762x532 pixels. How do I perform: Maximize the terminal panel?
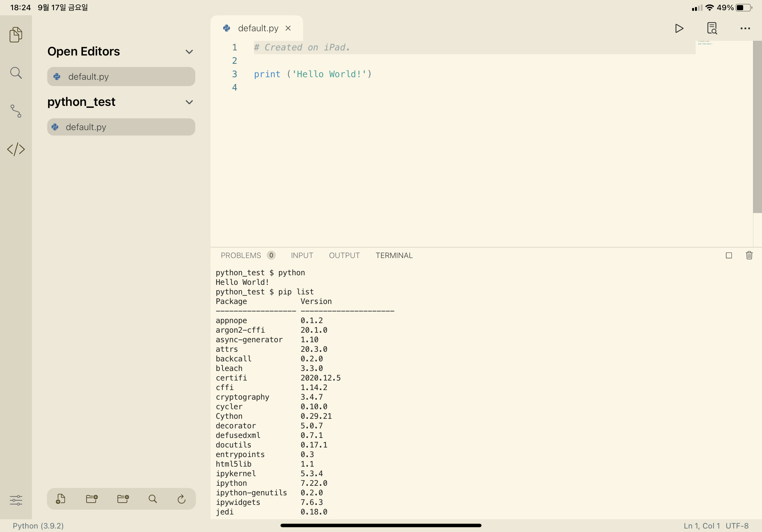coord(728,255)
